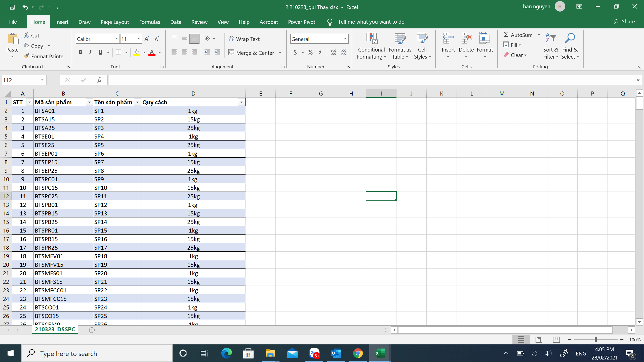
Task: Toggle Bold formatting
Action: 80,52
